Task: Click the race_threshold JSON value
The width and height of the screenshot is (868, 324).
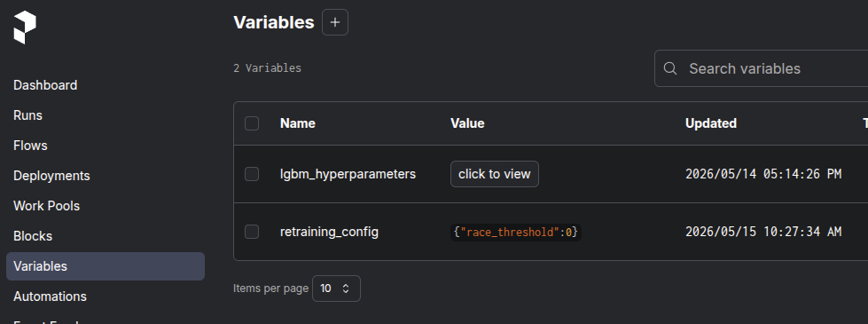Action: click(516, 232)
